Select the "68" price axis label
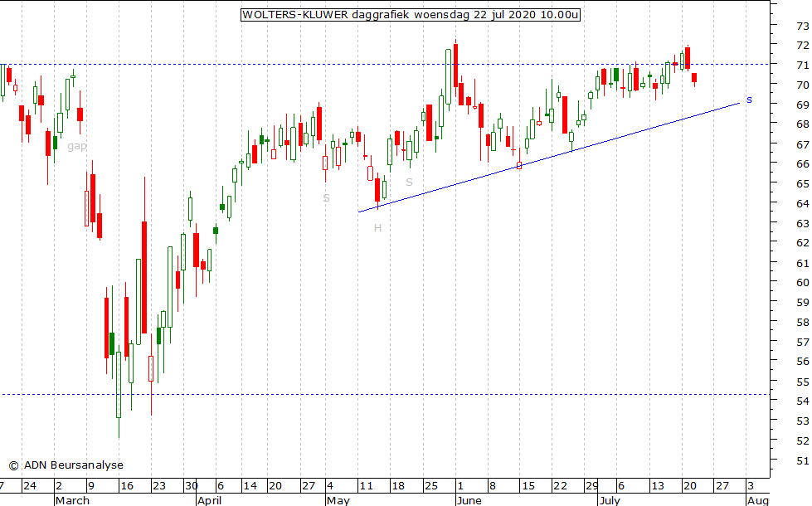Viewport: 812px width, 506px height. click(803, 124)
